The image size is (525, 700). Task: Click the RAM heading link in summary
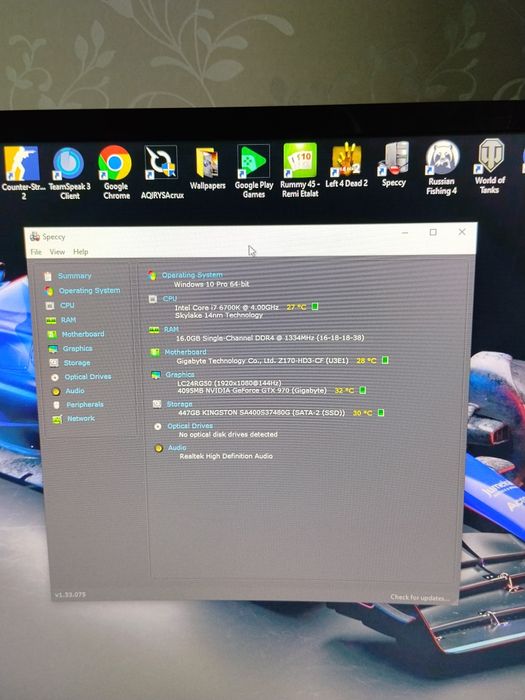point(171,329)
